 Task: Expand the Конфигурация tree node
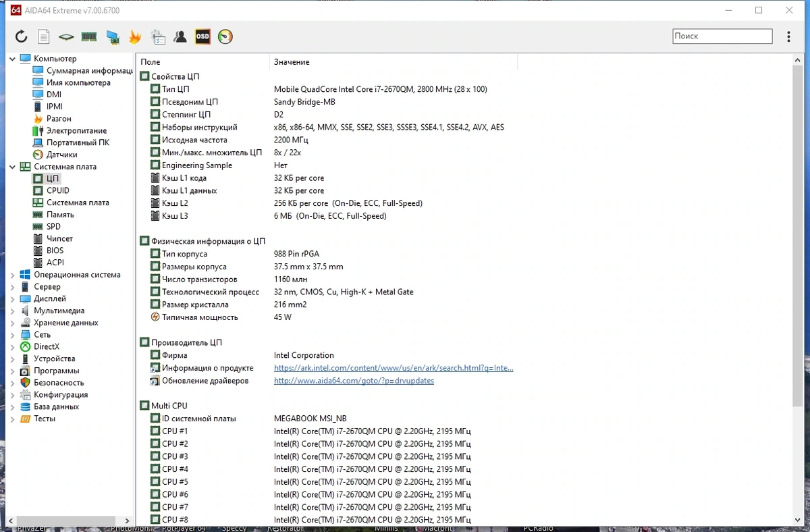13,394
